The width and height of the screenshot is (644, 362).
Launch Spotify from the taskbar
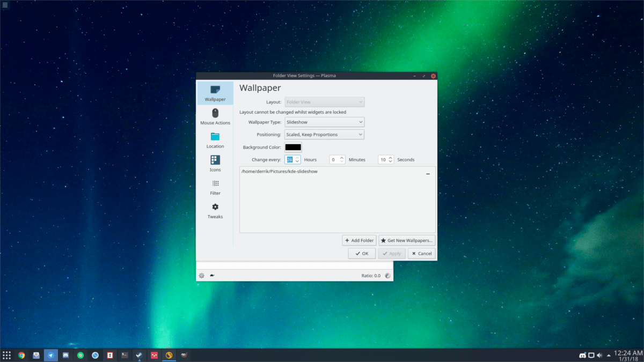[x=80, y=355]
